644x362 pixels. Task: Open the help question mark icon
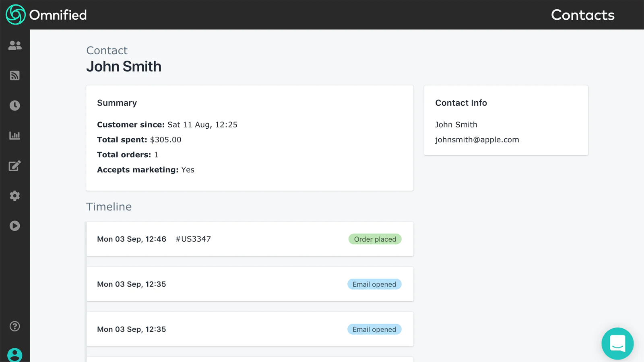(x=15, y=326)
